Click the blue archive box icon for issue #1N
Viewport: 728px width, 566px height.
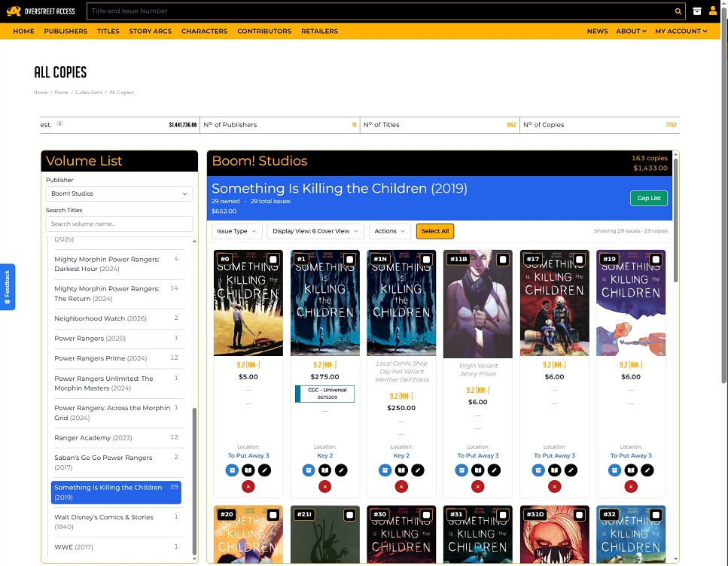coord(385,470)
